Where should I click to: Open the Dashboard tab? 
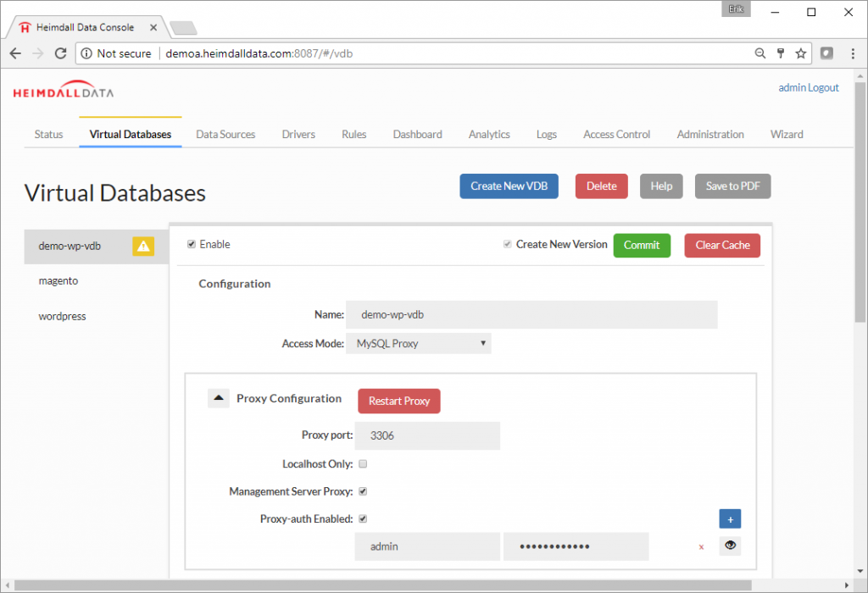click(x=417, y=135)
